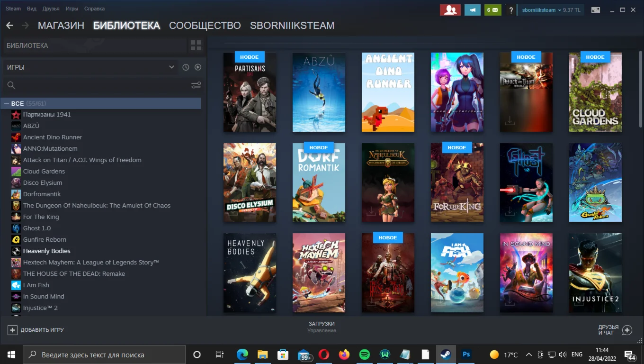
Task: Expand the ИГРЫ category dropdown
Action: [x=171, y=67]
